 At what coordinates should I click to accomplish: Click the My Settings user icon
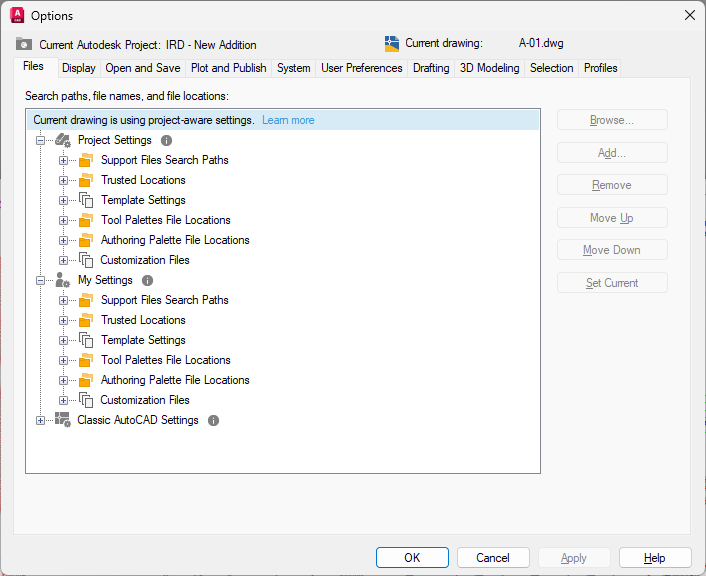pos(63,280)
